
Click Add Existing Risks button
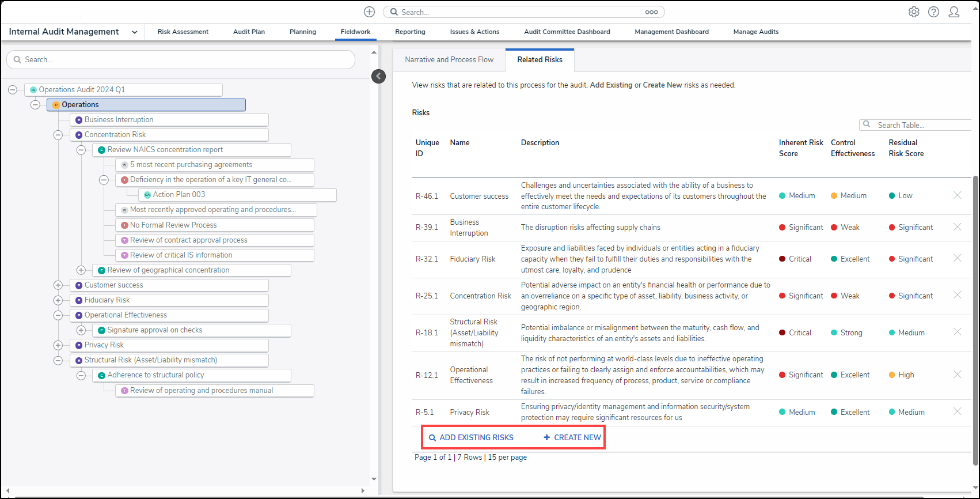click(471, 437)
